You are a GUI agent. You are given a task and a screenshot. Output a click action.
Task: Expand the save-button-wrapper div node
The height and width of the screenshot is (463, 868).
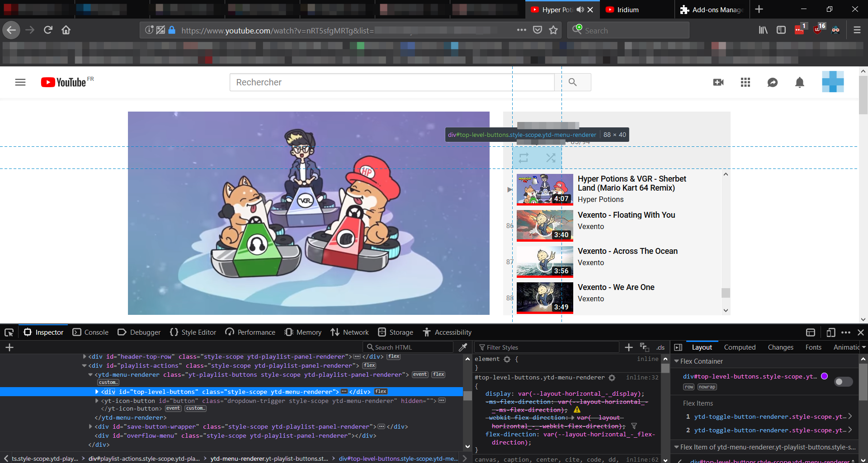coord(90,426)
